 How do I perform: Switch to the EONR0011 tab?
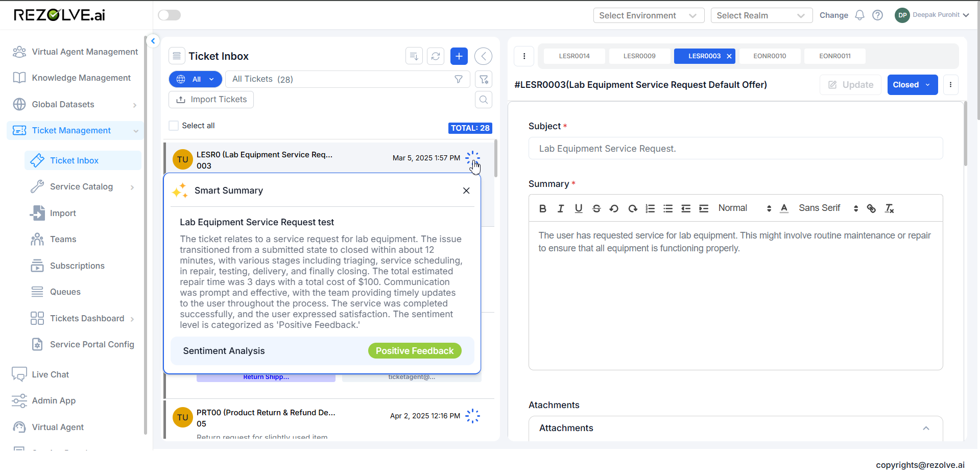coord(835,56)
